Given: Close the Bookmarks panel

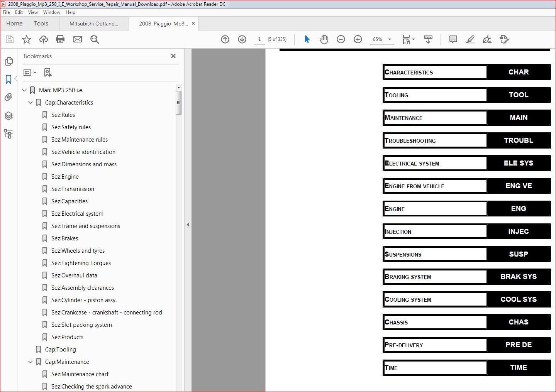Looking at the screenshot, I should tap(173, 56).
